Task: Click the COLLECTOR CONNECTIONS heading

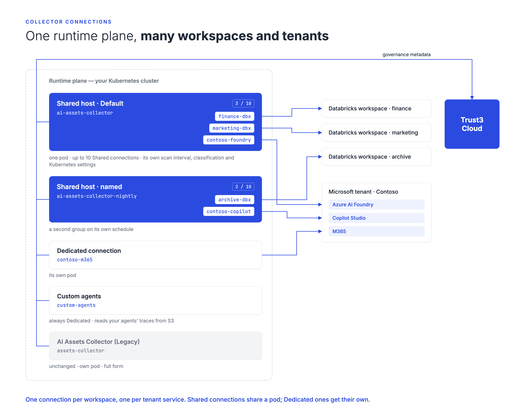Action: pyautogui.click(x=68, y=22)
